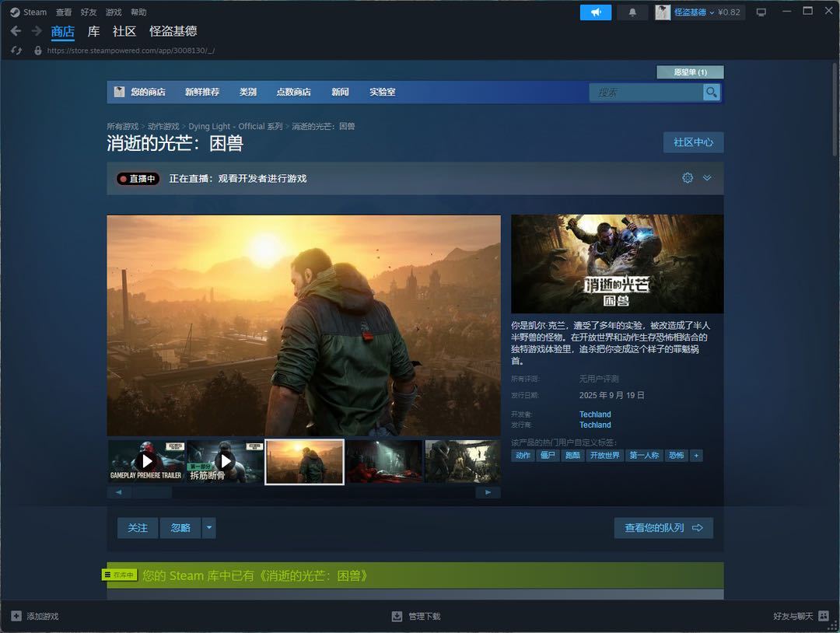Open the 库 library tab
840x633 pixels.
[93, 31]
